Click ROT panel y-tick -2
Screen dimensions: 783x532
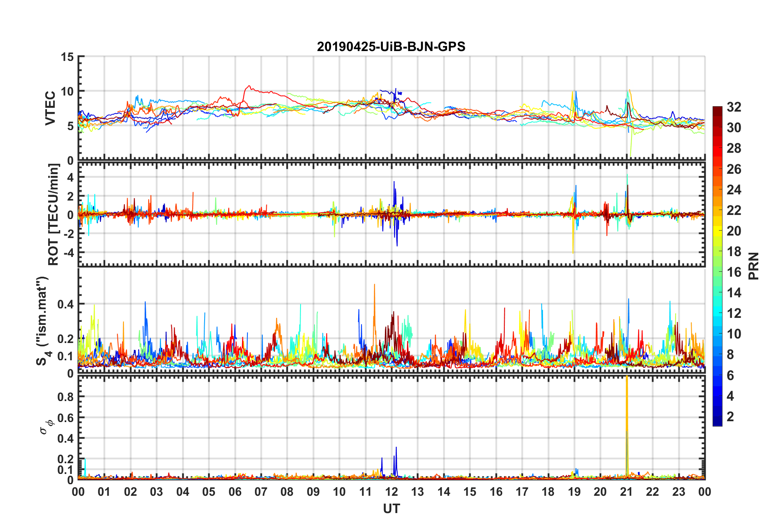coord(68,233)
